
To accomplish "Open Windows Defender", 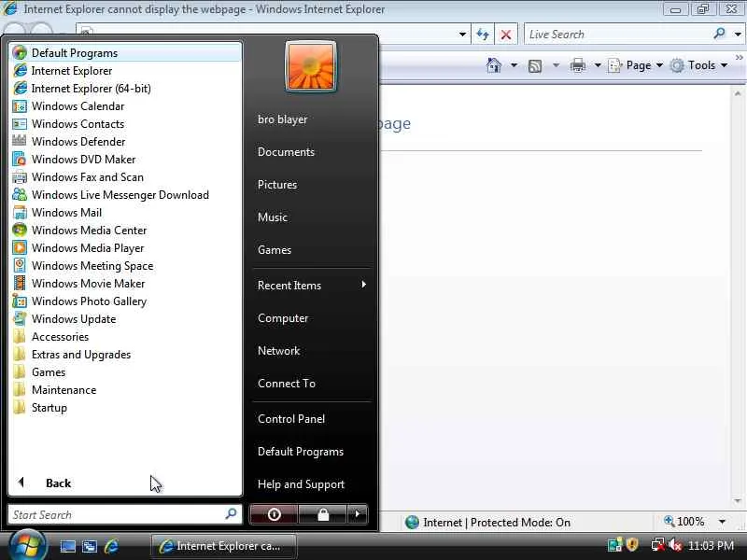I will pyautogui.click(x=126, y=142).
